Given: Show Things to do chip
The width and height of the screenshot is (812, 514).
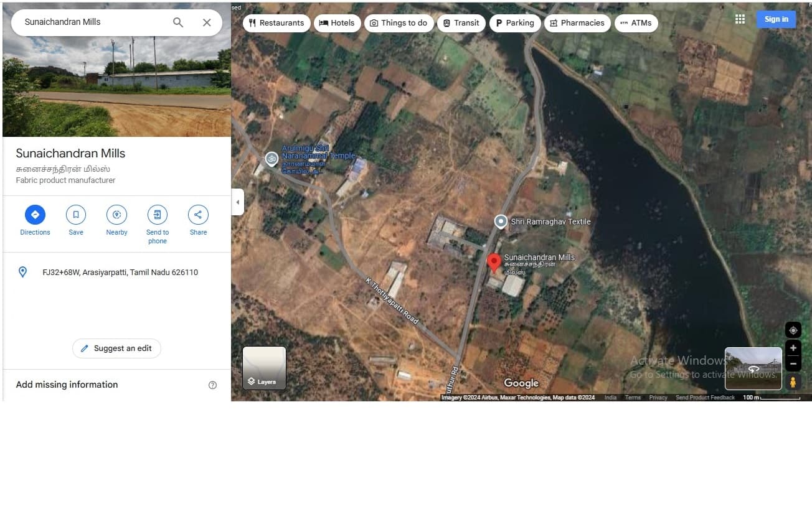Looking at the screenshot, I should pos(399,23).
